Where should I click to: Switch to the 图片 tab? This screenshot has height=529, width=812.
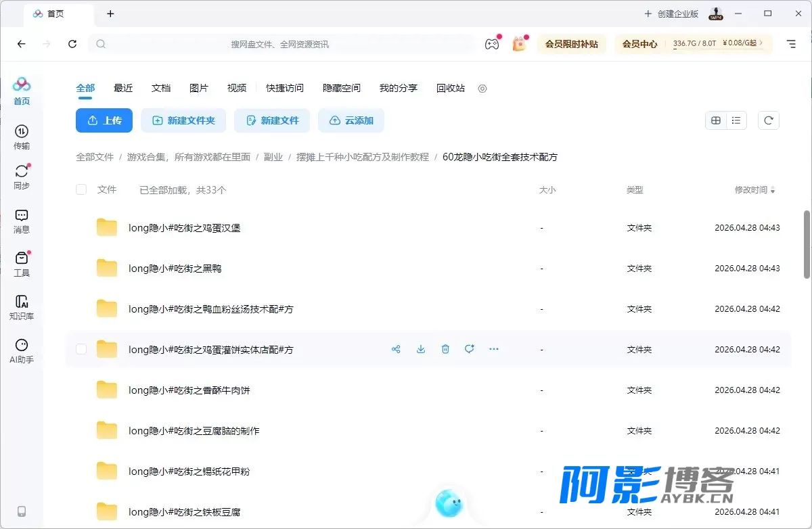coord(199,88)
